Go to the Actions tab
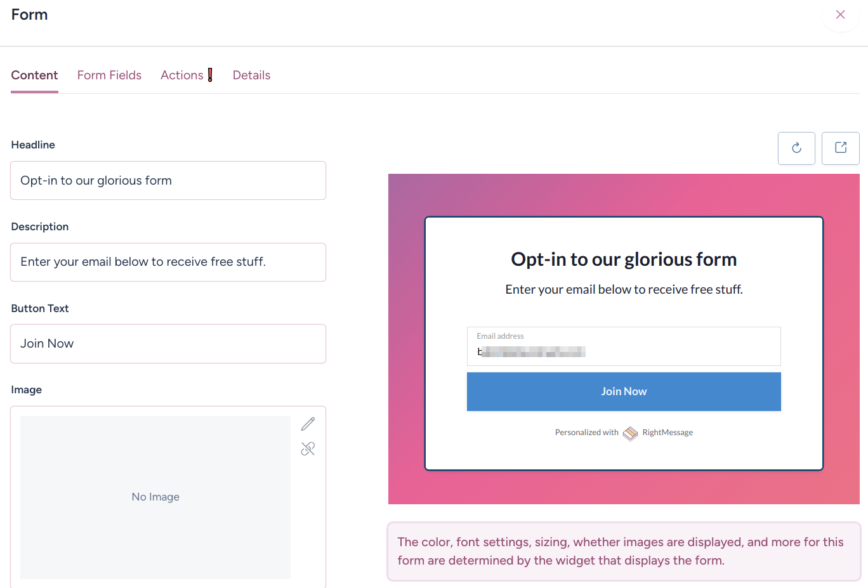This screenshot has height=588, width=868. [x=181, y=75]
